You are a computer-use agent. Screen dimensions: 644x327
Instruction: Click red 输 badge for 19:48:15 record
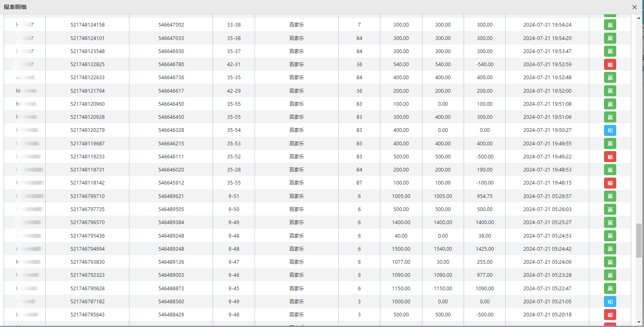(610, 183)
